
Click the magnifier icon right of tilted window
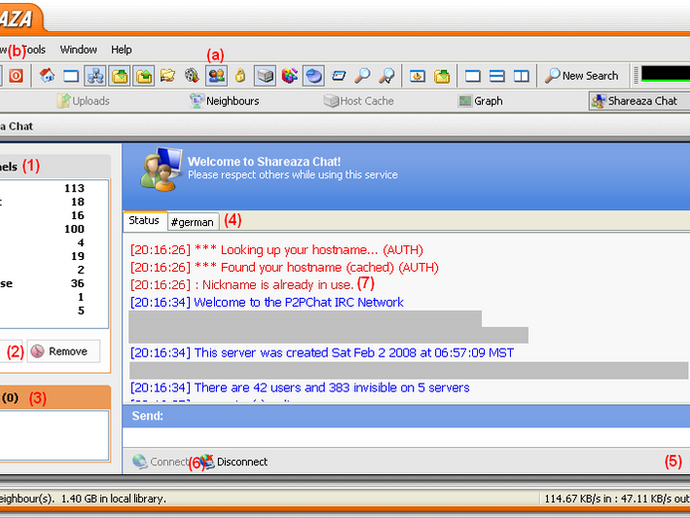(362, 76)
